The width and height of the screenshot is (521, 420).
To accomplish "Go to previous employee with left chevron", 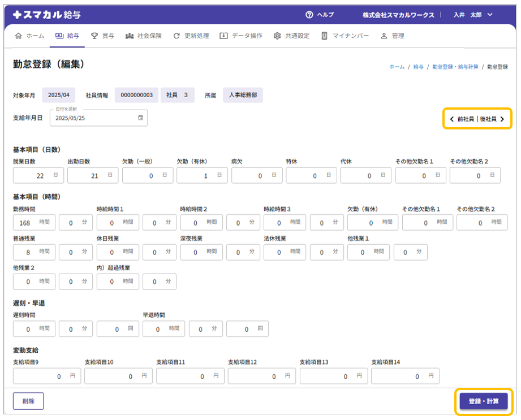I will tap(451, 119).
